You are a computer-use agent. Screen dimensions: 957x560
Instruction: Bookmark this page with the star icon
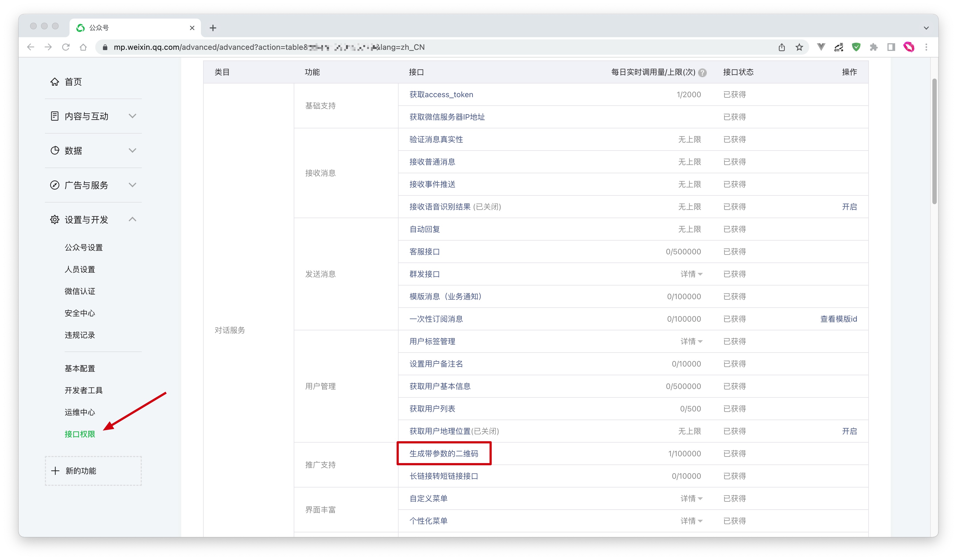pos(799,47)
